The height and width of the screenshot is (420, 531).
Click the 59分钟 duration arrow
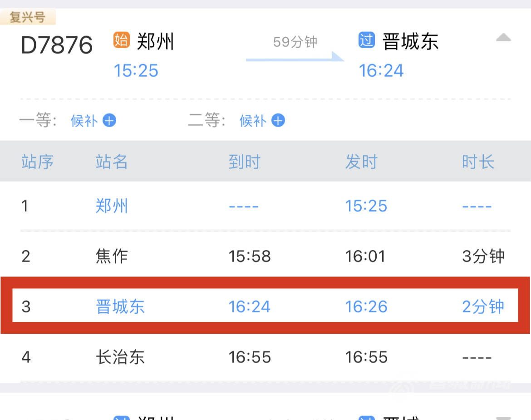pyautogui.click(x=295, y=56)
